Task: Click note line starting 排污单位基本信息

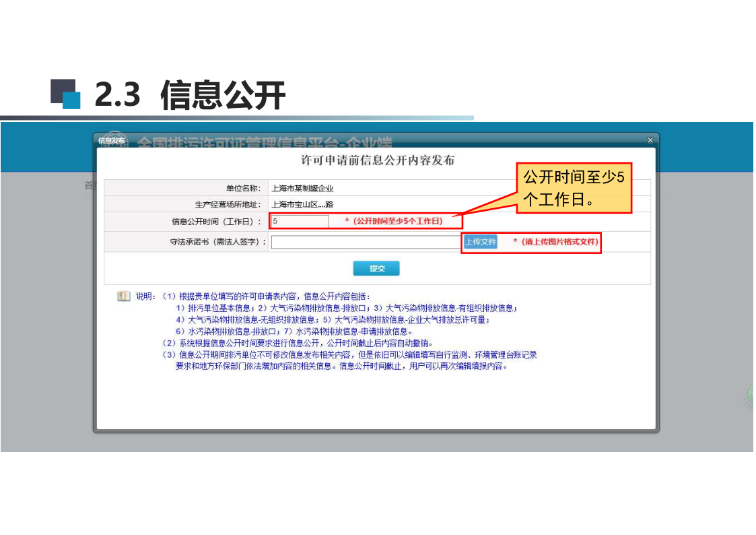Action: click(x=347, y=308)
